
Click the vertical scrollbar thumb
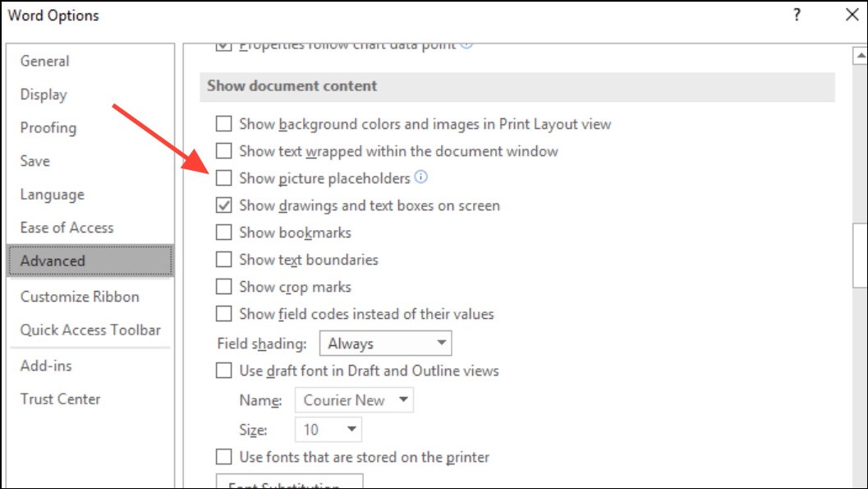(x=860, y=255)
